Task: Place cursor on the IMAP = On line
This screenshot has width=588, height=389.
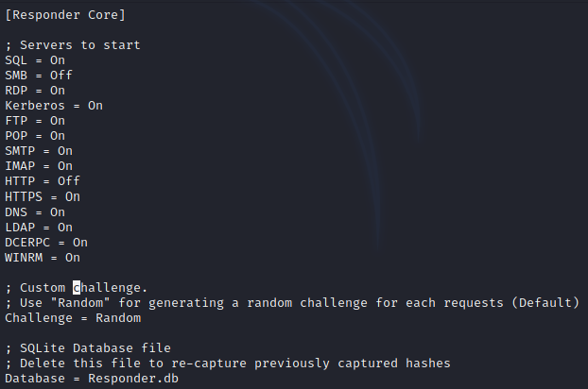Action: pyautogui.click(x=39, y=166)
